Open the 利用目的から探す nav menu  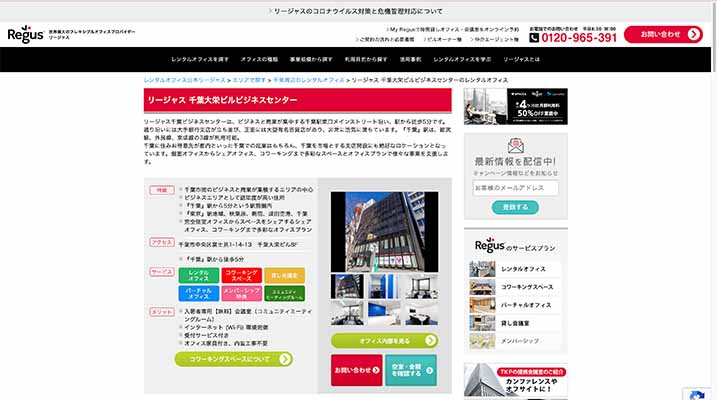coord(366,59)
